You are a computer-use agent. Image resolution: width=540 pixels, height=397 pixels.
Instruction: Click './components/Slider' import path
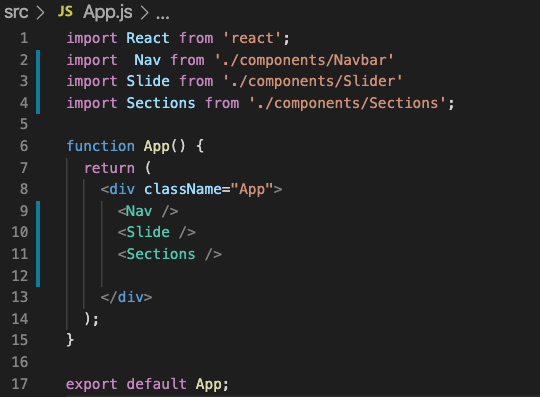[312, 81]
